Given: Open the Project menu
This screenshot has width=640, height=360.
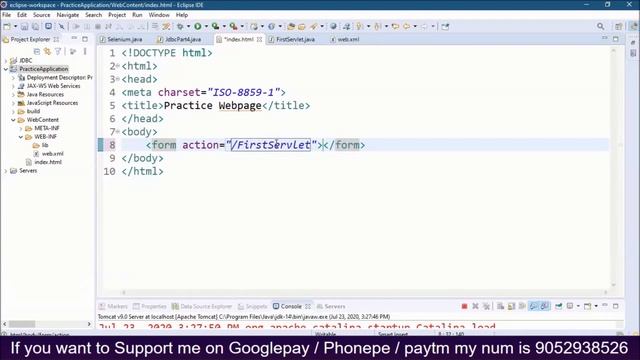Looking at the screenshot, I should (117, 15).
